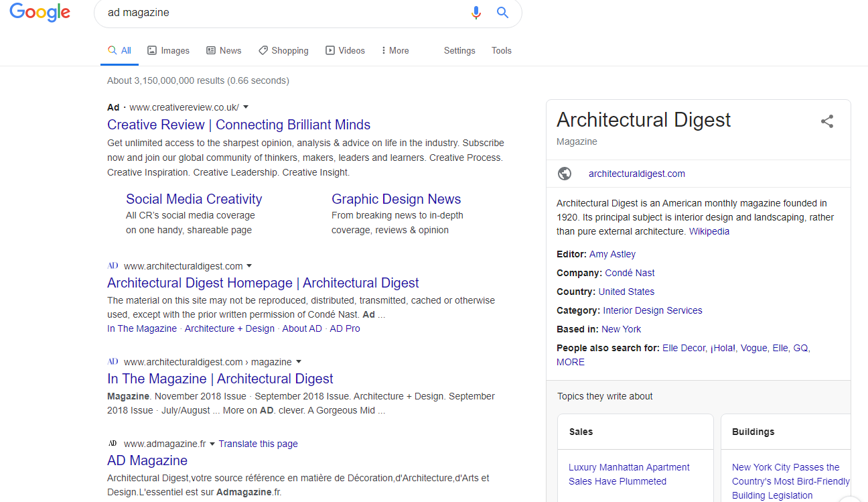
Task: Click the blue magnifying glass search icon
Action: point(502,13)
